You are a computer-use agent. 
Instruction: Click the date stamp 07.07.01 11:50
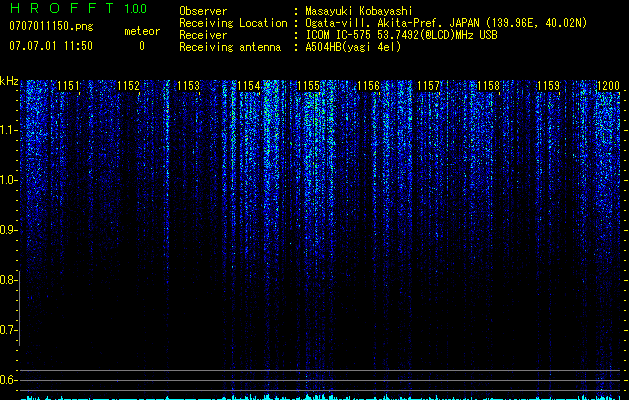tap(51, 46)
